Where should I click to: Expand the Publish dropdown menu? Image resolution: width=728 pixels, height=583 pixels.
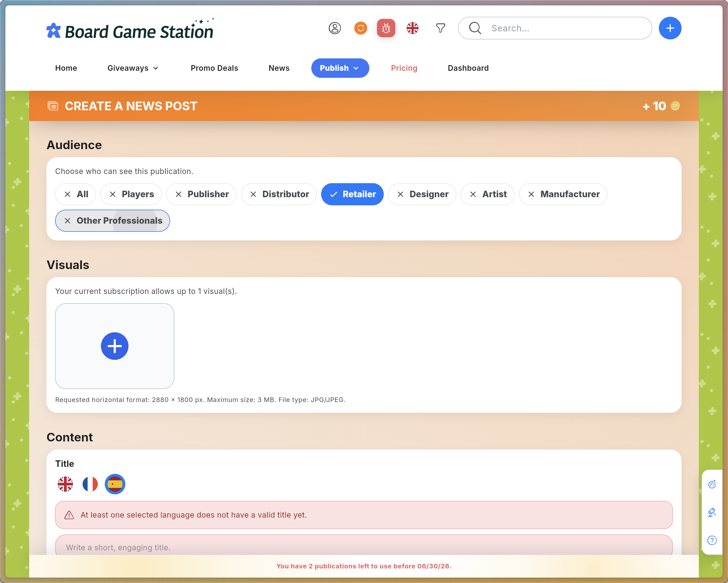click(x=340, y=68)
